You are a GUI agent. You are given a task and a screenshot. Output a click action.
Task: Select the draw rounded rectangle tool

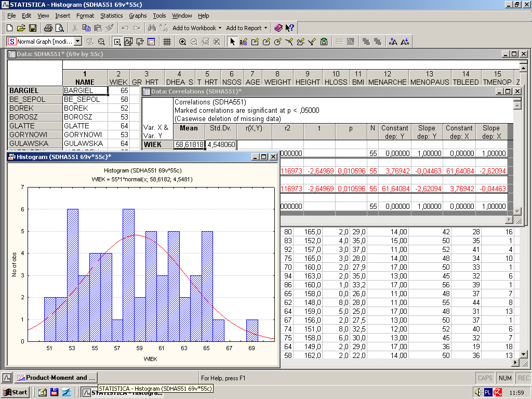(267, 42)
